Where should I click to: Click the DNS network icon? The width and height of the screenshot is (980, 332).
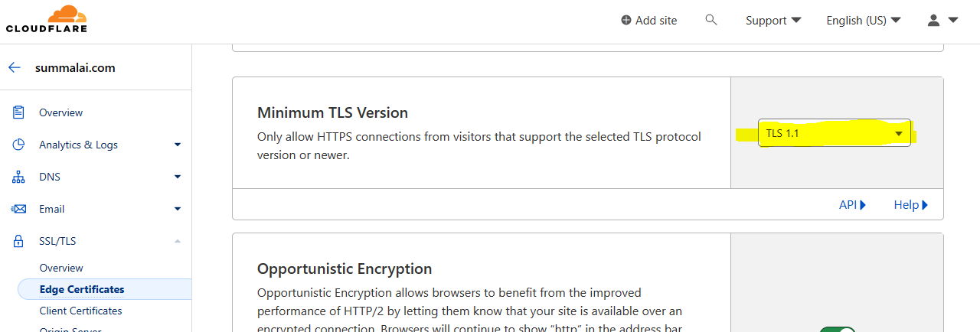click(x=18, y=177)
